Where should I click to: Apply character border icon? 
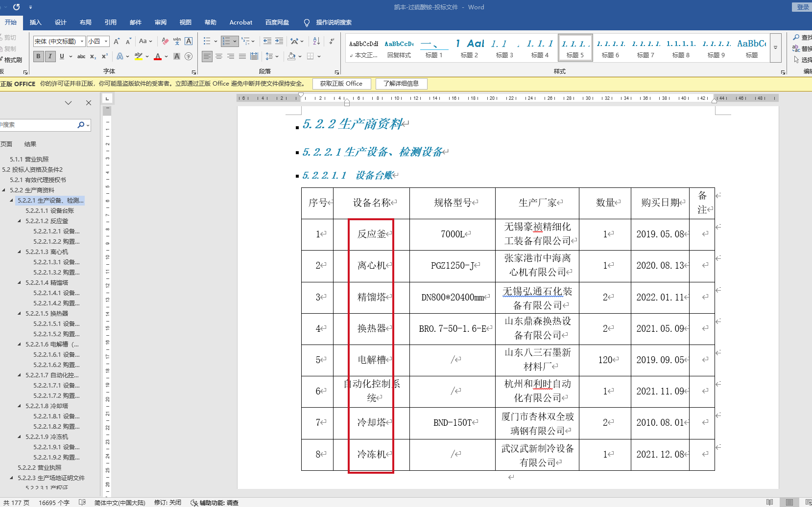click(189, 42)
